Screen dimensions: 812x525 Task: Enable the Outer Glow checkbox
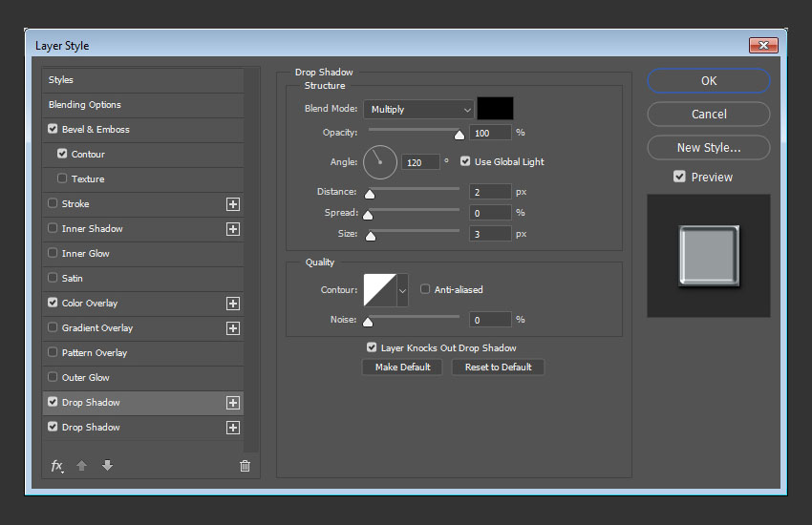pyautogui.click(x=53, y=377)
